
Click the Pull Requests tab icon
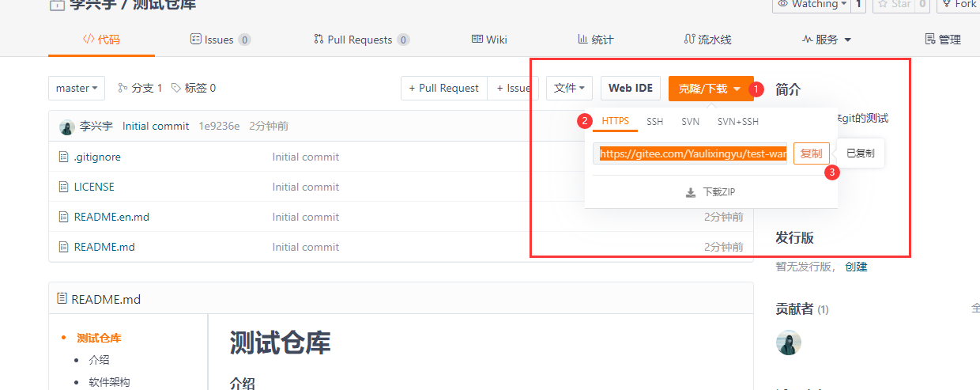(318, 40)
